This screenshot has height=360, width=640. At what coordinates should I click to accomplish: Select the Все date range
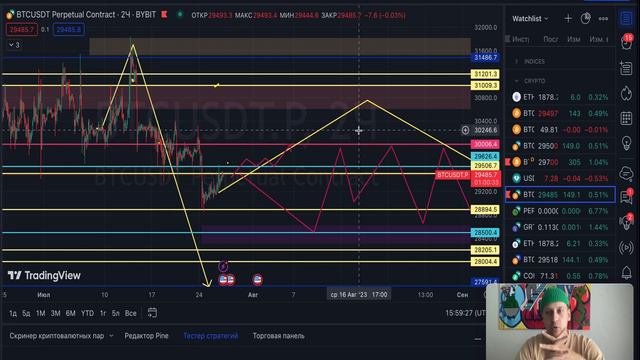(131, 313)
